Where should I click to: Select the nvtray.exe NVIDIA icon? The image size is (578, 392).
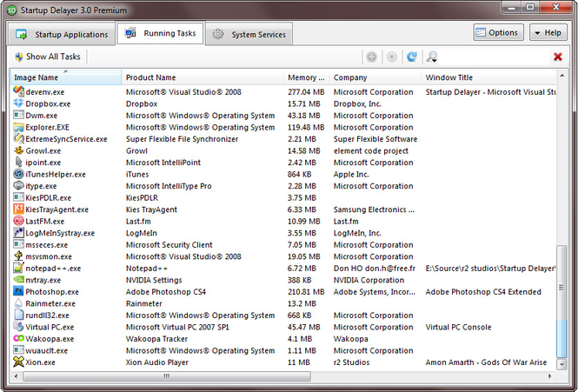pos(18,280)
